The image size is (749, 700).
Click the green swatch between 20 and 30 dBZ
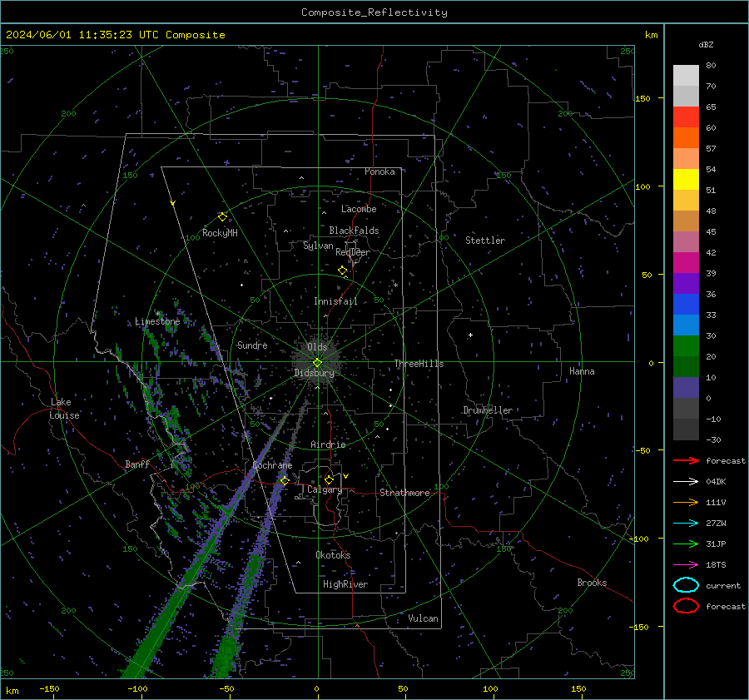coord(686,346)
